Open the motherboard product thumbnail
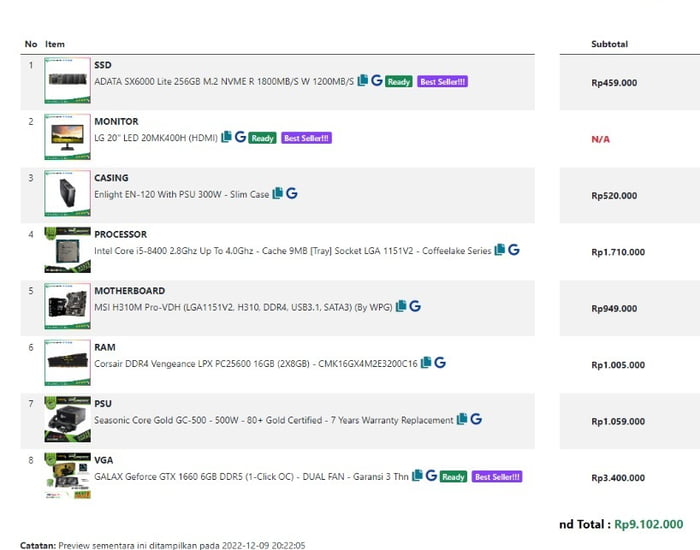The image size is (700, 550). 67,306
